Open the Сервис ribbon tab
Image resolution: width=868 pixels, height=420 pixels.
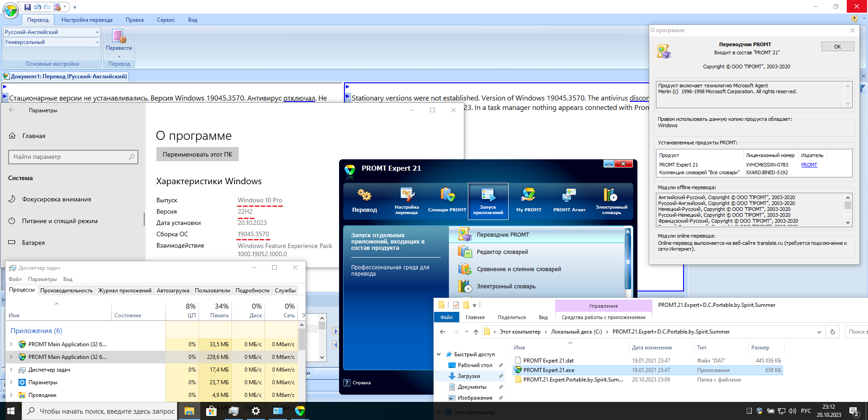(166, 20)
